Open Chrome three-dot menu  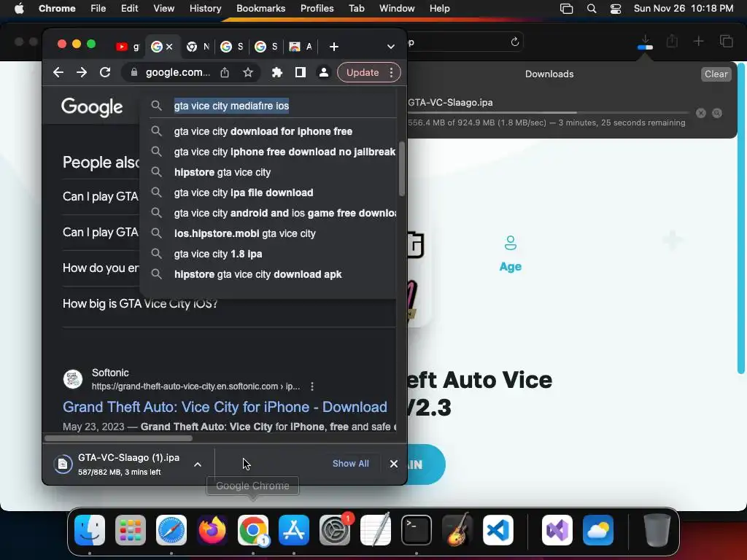391,72
